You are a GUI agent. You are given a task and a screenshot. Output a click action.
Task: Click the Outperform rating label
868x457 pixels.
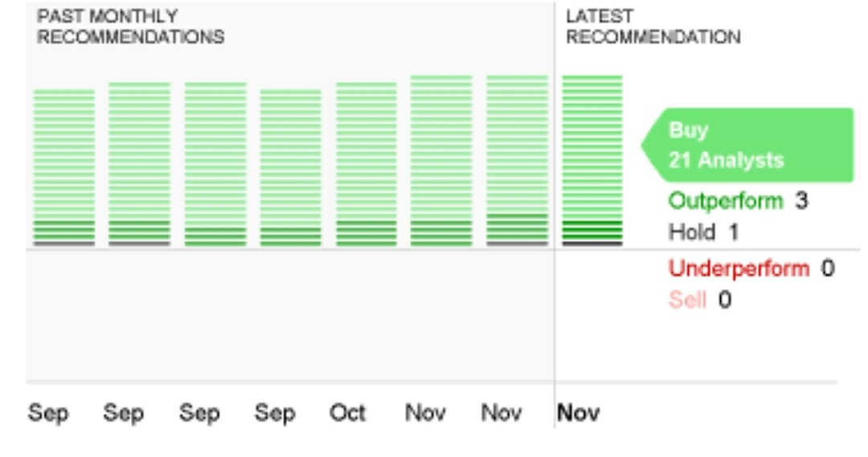[x=725, y=201]
